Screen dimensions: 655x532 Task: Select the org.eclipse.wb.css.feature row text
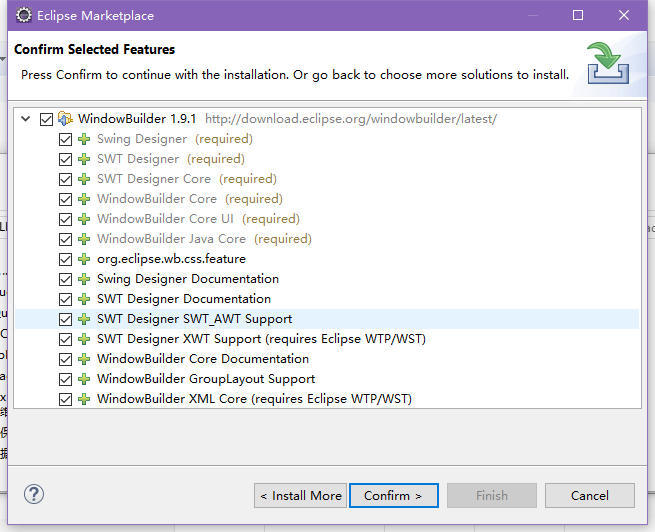pyautogui.click(x=171, y=259)
